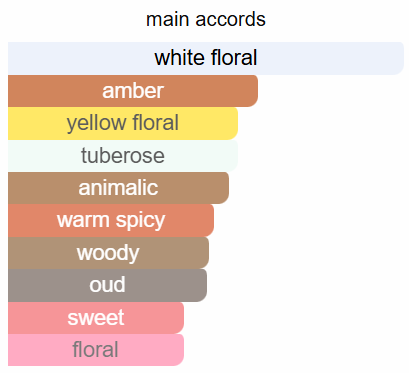Click the 'amber' text label

click(133, 91)
